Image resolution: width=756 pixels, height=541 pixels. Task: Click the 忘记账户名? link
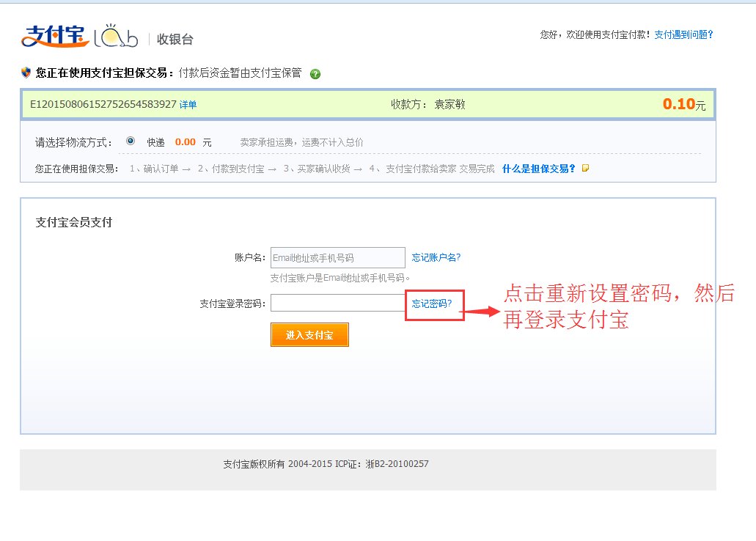tap(436, 257)
